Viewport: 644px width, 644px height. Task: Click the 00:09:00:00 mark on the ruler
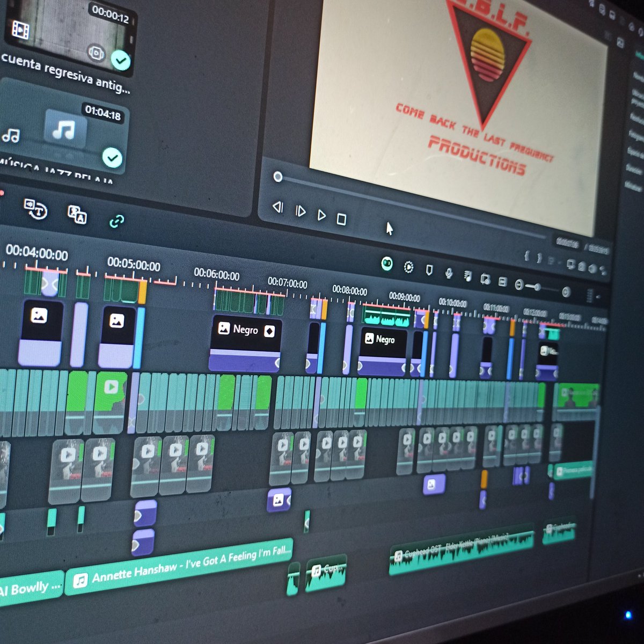404,297
